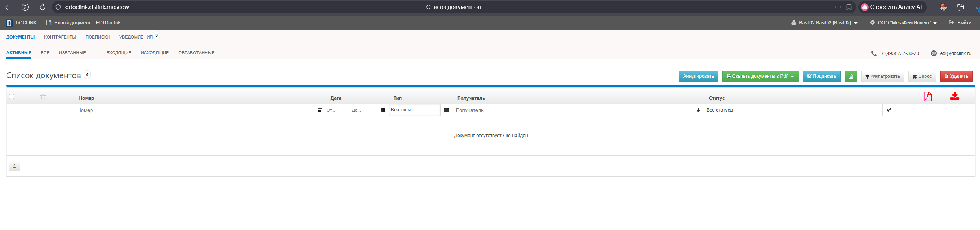Image resolution: width=980 pixels, height=230 pixels.
Task: Click the list icon beside Номер field
Action: (x=320, y=110)
